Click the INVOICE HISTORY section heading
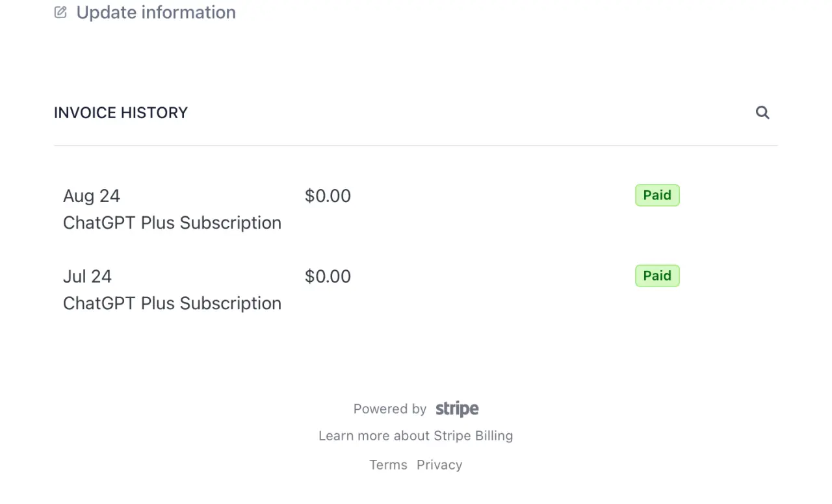The height and width of the screenshot is (504, 832). (121, 113)
